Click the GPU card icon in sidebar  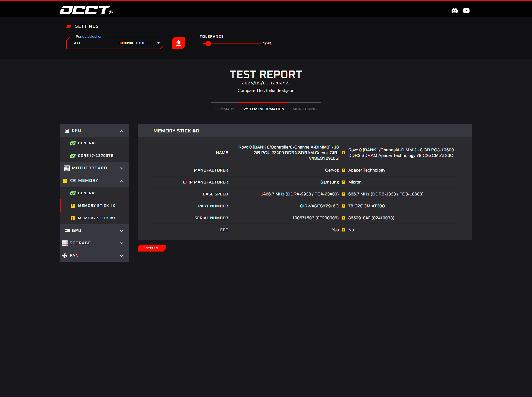(x=67, y=230)
